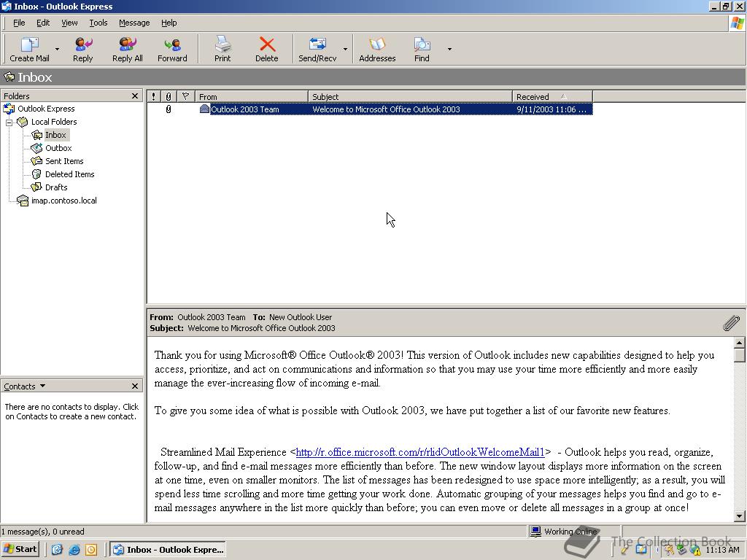Sort messages by Subject column

coord(410,97)
